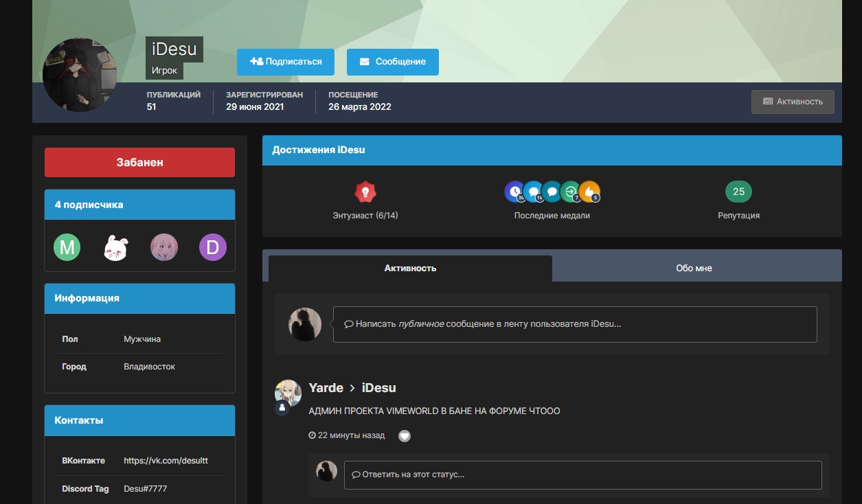Open the white bunny follower avatar
Viewport: 862px width, 504px height.
click(116, 247)
